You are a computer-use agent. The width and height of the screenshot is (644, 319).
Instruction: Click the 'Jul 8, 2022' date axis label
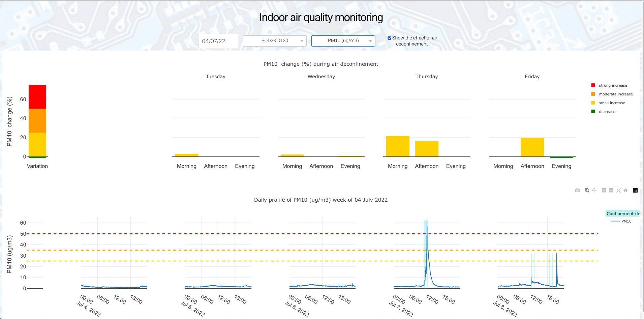[505, 309]
